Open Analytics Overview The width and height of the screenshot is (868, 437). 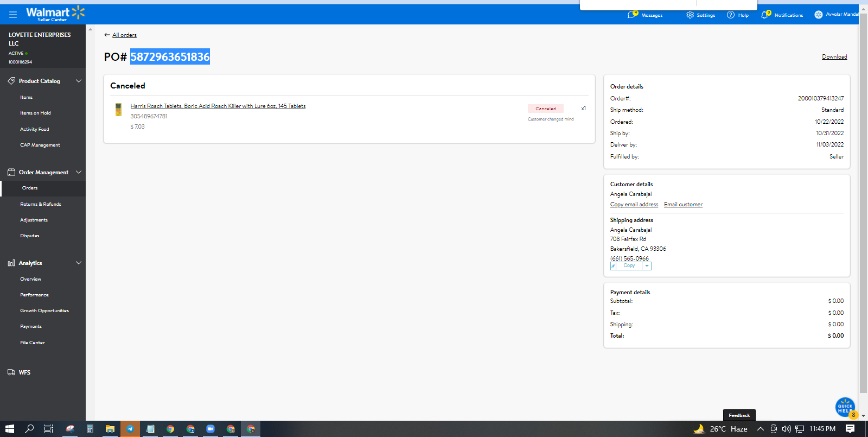point(31,279)
